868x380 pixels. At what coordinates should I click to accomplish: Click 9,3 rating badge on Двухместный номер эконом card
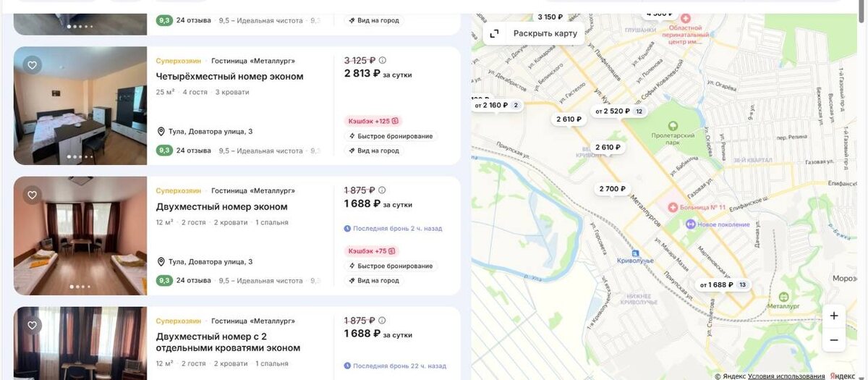(x=164, y=280)
